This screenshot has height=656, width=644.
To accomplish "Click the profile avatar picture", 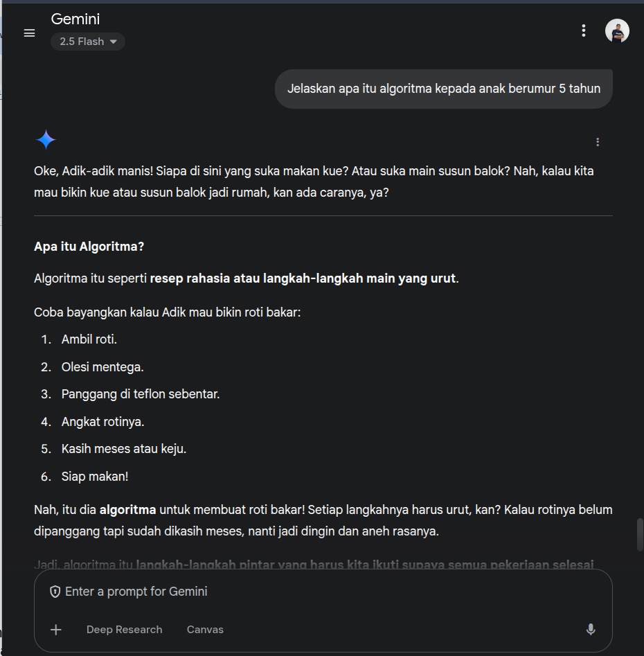I will (x=617, y=31).
